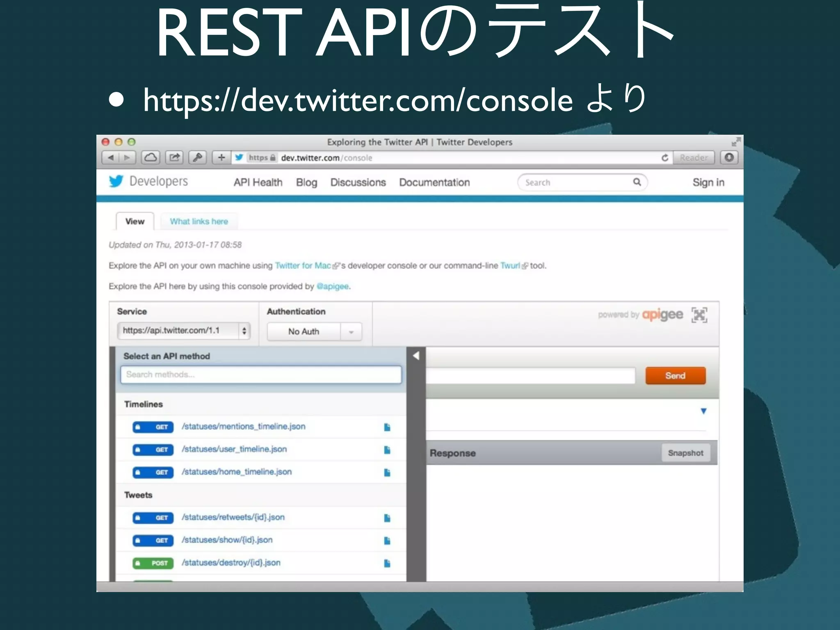
Task: Open the @apigee link
Action: pyautogui.click(x=333, y=286)
